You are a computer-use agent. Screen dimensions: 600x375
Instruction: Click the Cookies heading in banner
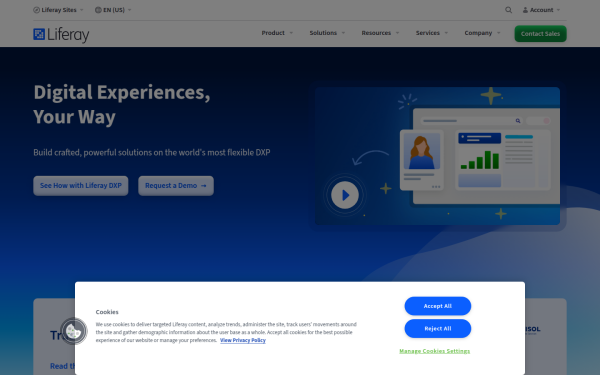tap(107, 312)
